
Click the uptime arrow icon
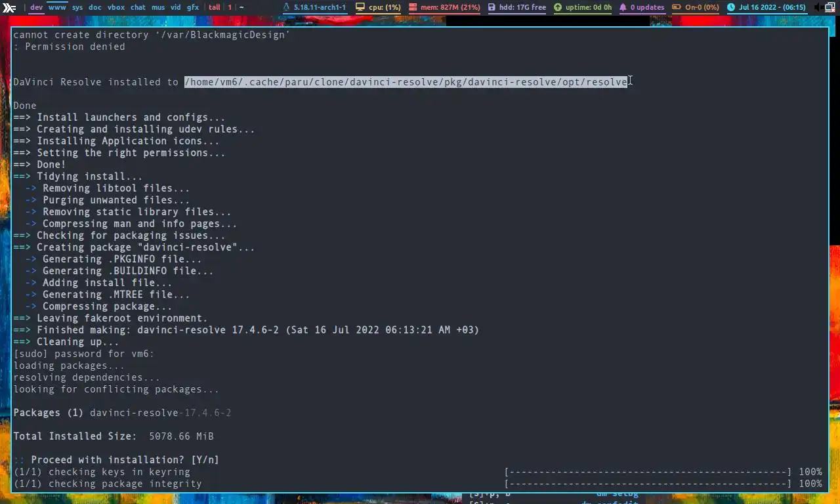558,8
